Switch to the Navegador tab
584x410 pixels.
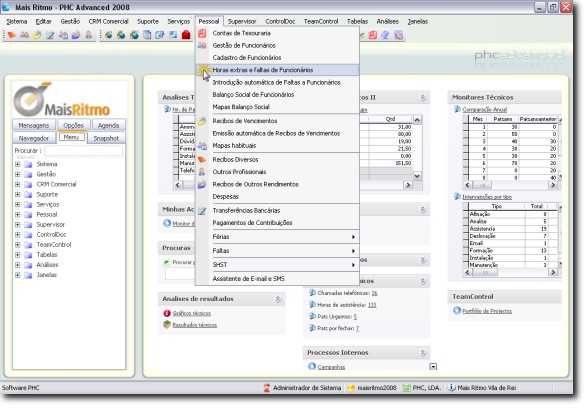click(34, 138)
